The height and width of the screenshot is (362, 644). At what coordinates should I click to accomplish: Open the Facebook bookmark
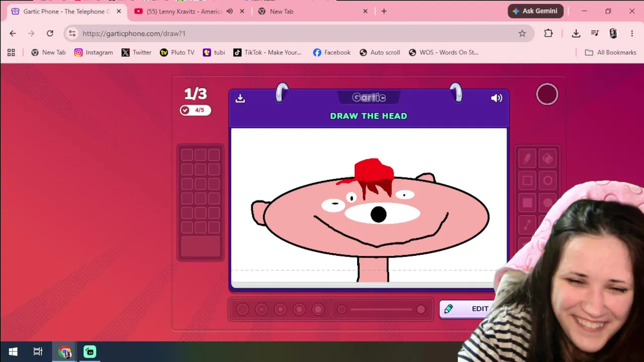[332, 52]
